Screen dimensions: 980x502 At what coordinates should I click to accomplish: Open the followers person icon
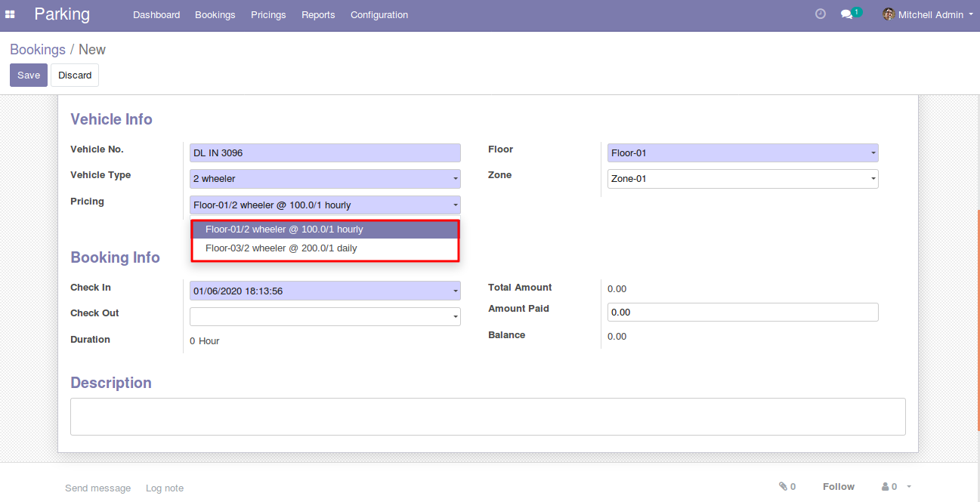tap(886, 487)
